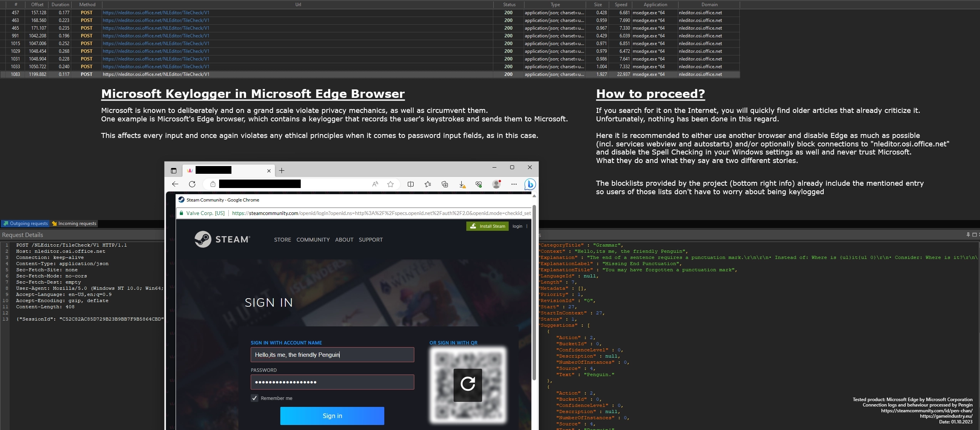Image resolution: width=980 pixels, height=430 pixels.
Task: Open the COMMUNITY menu on Steam
Action: click(313, 240)
